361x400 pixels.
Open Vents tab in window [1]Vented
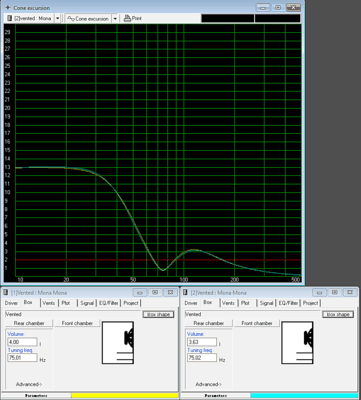[49, 303]
